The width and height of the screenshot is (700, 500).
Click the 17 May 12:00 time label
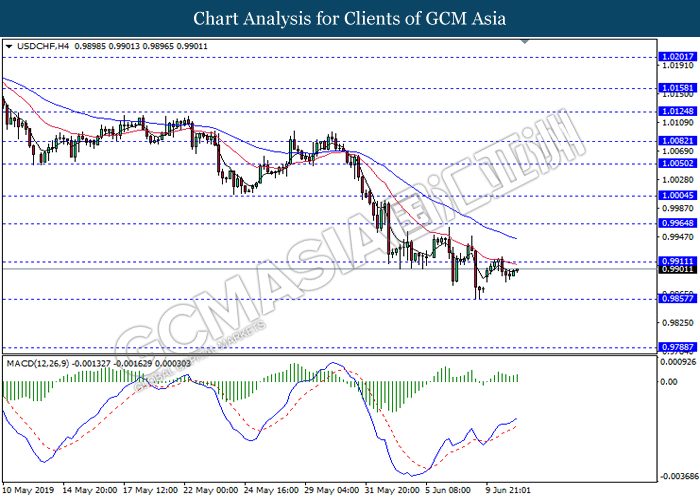tap(150, 490)
